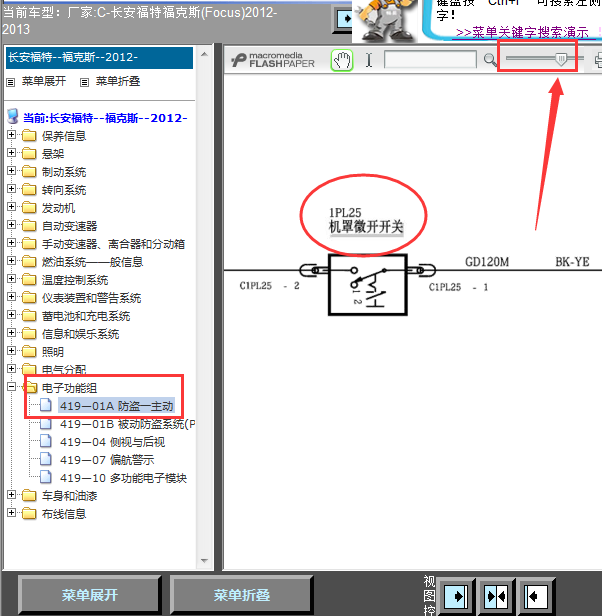Open 419—10 多功能电子模块 document
The height and width of the screenshot is (616, 602).
pyautogui.click(x=123, y=478)
